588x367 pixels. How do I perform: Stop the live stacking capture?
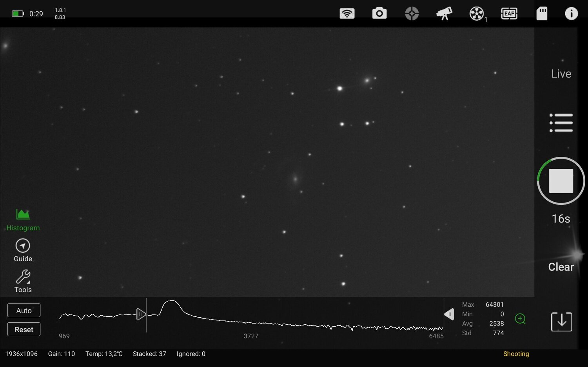pyautogui.click(x=561, y=181)
